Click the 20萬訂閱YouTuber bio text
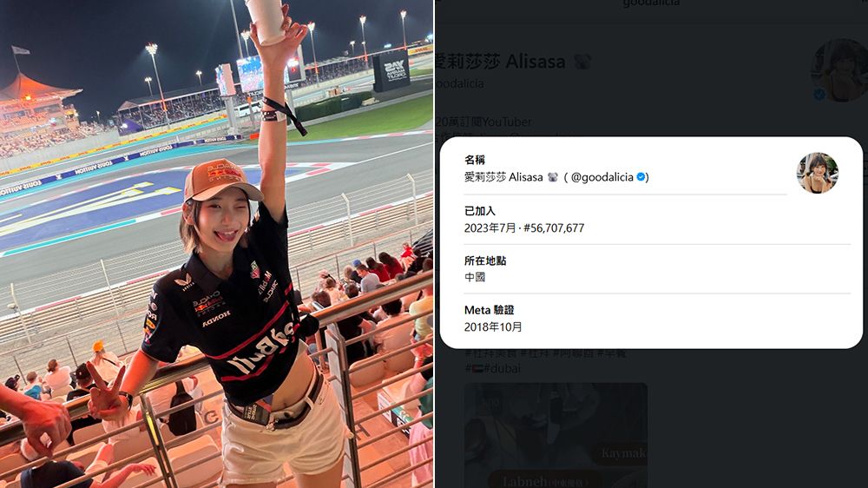Image resolution: width=868 pixels, height=488 pixels. (483, 122)
